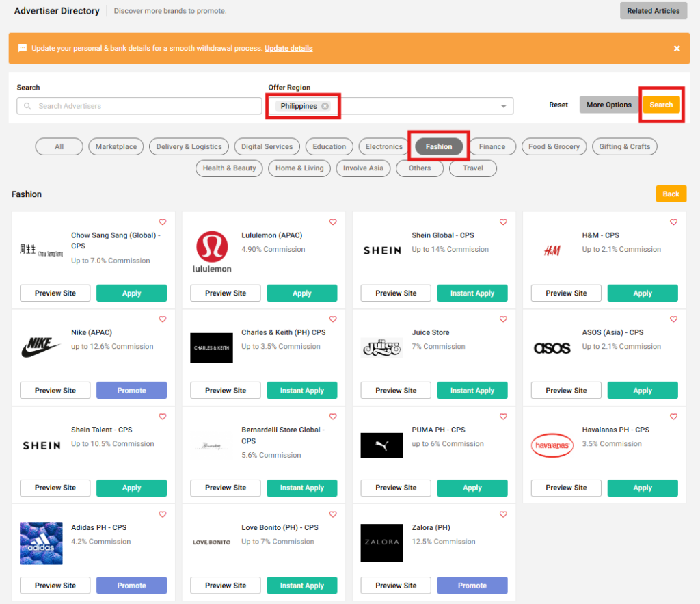The image size is (700, 604).
Task: Open More Options filter panel
Action: [608, 105]
